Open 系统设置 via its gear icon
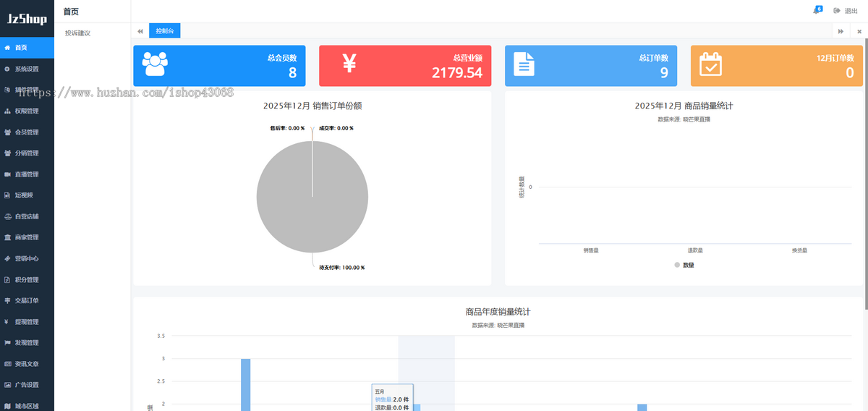This screenshot has width=868, height=411. [x=7, y=69]
